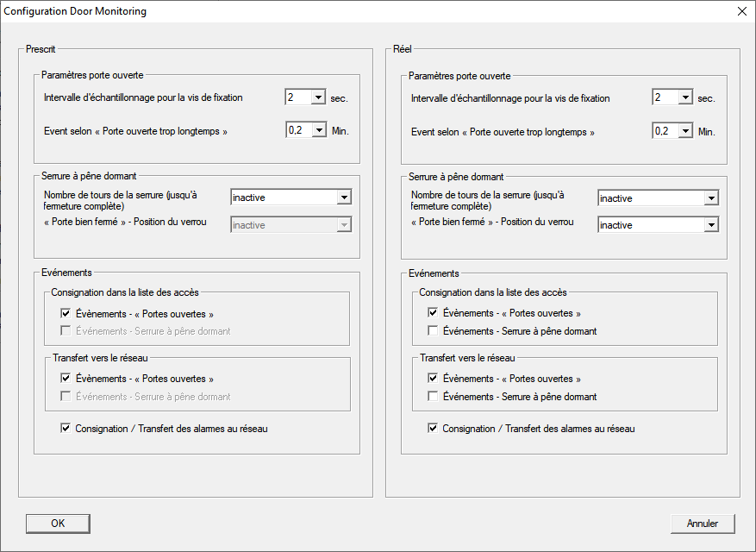Toggle Prescrit network transfer 'Portes ouvertes' checkbox
Viewport: 756px width, 552px height.
(66, 379)
